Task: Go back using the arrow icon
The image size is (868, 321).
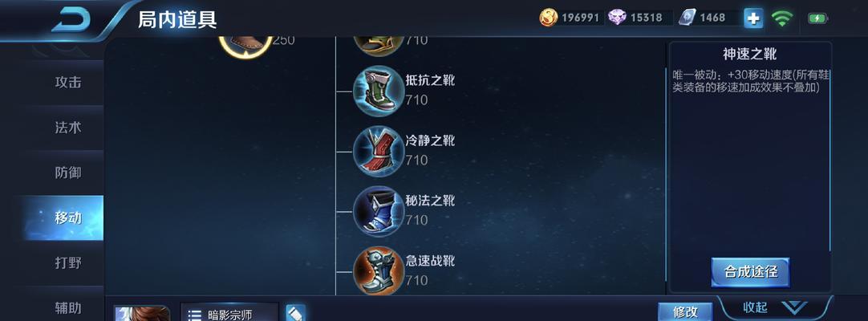Action: [x=71, y=21]
